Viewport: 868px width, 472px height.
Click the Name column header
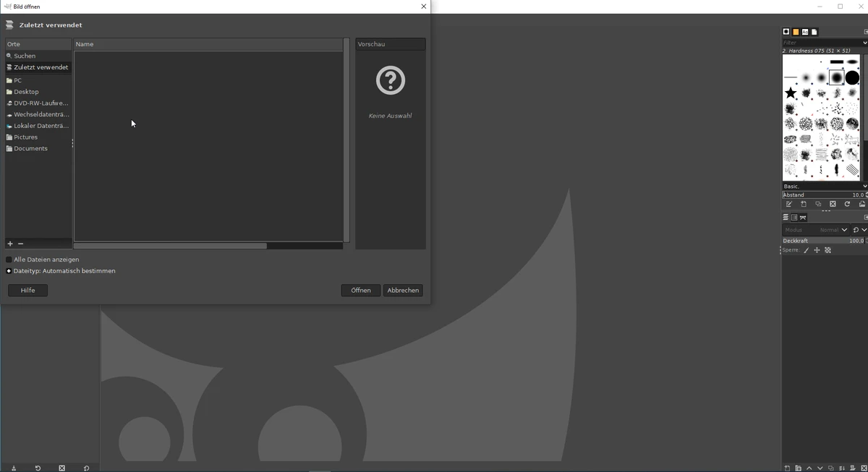pos(208,44)
